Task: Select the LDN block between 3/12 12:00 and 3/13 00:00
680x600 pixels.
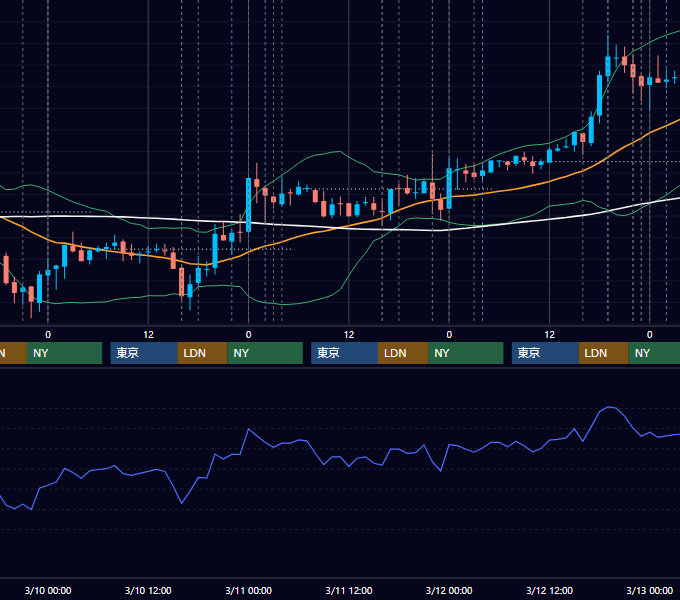Action: [x=604, y=353]
